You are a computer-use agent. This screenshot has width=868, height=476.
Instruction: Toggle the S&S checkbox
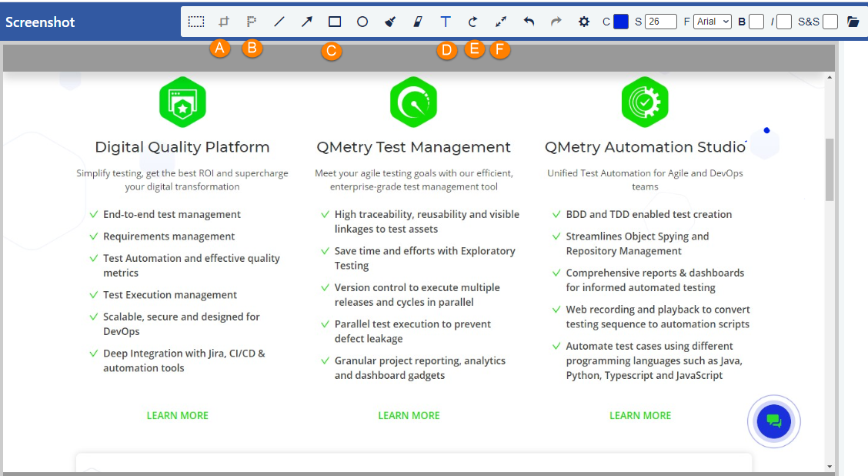pos(830,21)
